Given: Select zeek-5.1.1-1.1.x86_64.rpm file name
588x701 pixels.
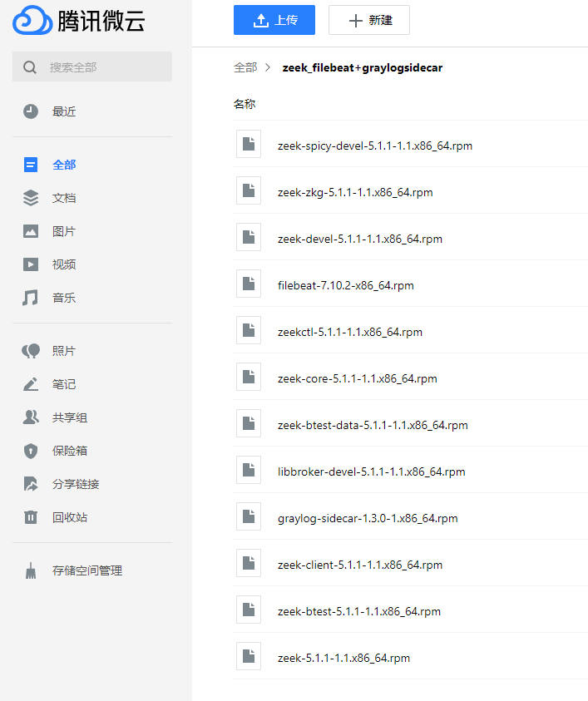Looking at the screenshot, I should pos(343,658).
